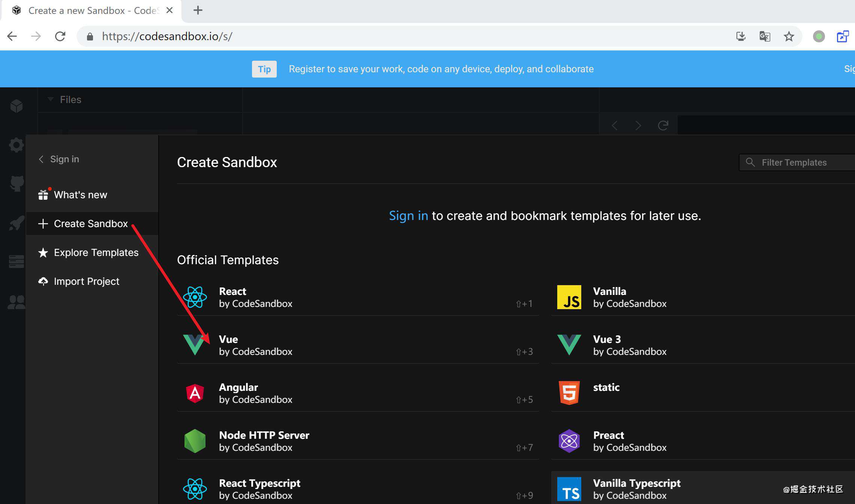Screen dimensions: 855x504
Task: Click the Sign in link in the message
Action: coord(408,216)
